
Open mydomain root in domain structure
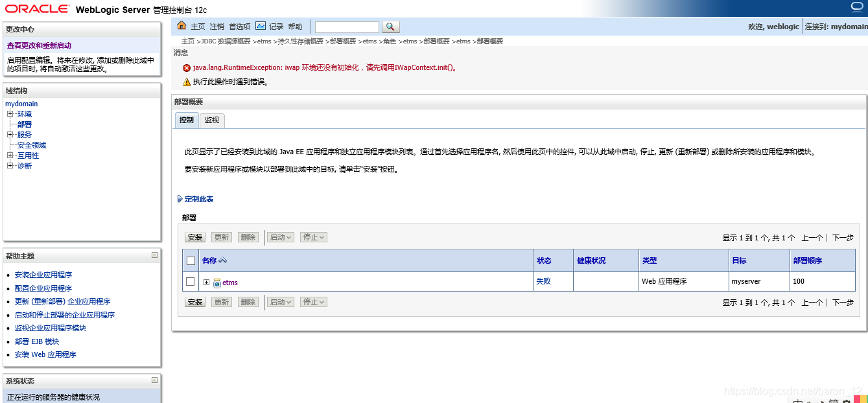coord(21,104)
